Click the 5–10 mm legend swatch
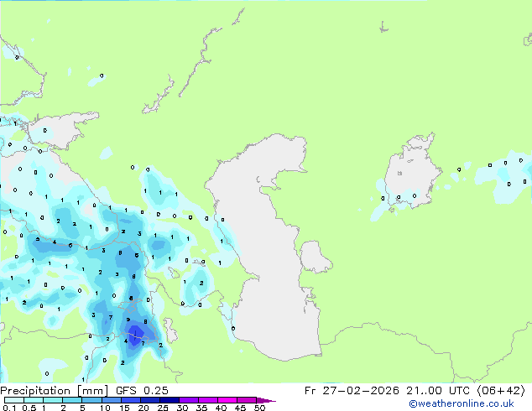532x411 pixels. [x=91, y=400]
